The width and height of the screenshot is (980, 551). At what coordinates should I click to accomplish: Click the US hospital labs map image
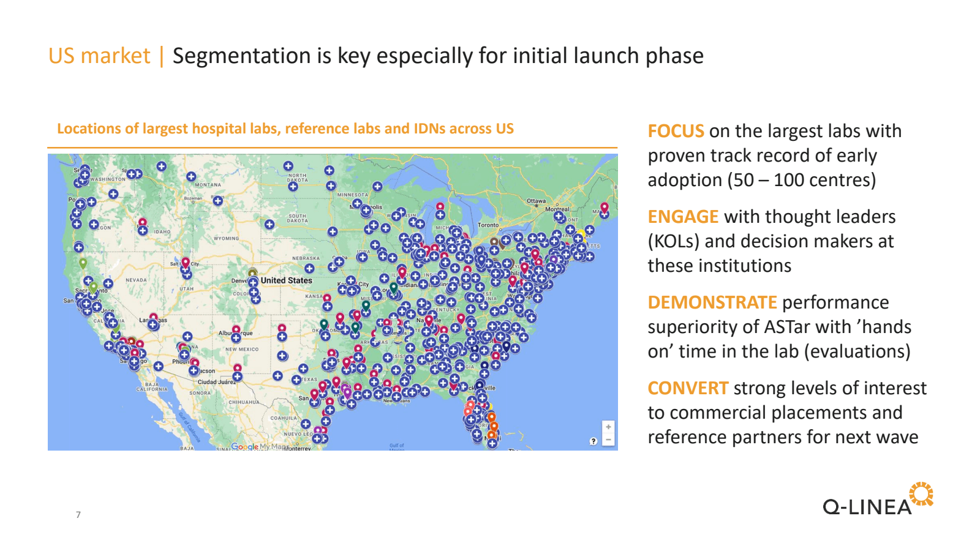333,302
